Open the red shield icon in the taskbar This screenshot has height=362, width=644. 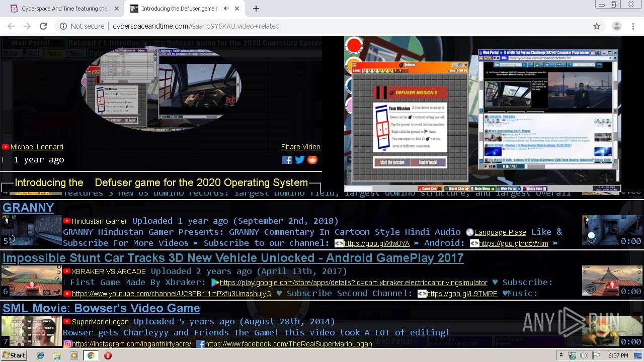click(x=108, y=355)
